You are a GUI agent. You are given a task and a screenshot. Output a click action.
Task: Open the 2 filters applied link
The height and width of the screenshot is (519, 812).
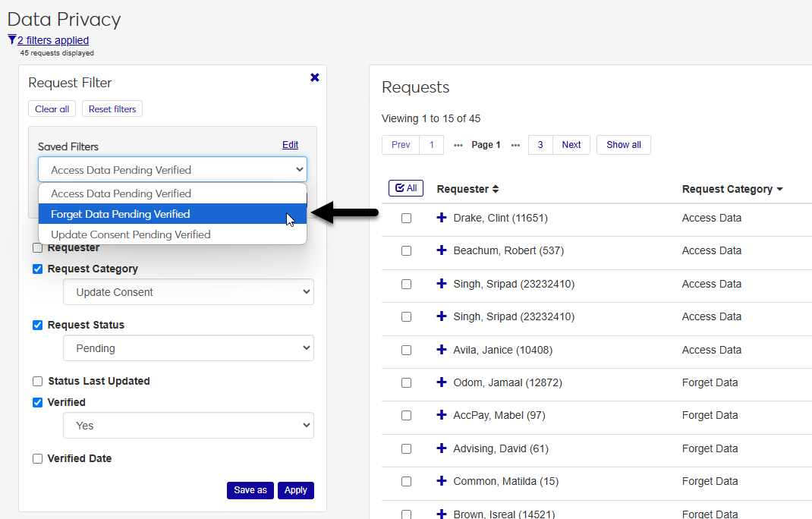[53, 40]
